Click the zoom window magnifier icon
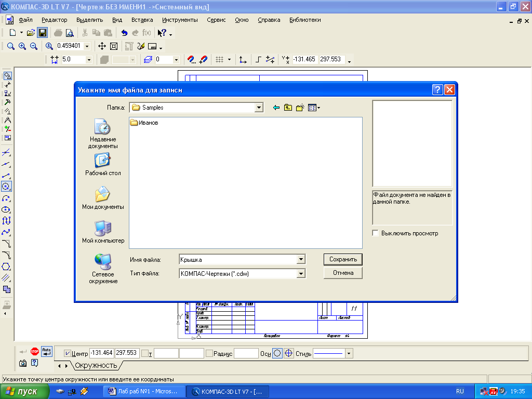The height and width of the screenshot is (399, 532). click(11, 46)
